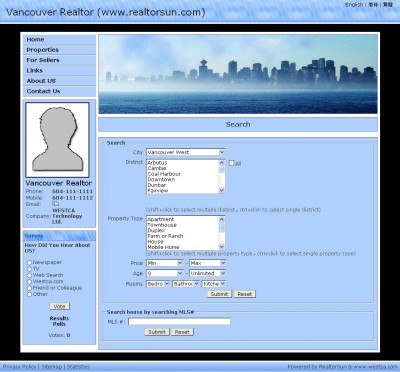
Task: Click the MLS # input field
Action: pyautogui.click(x=179, y=322)
